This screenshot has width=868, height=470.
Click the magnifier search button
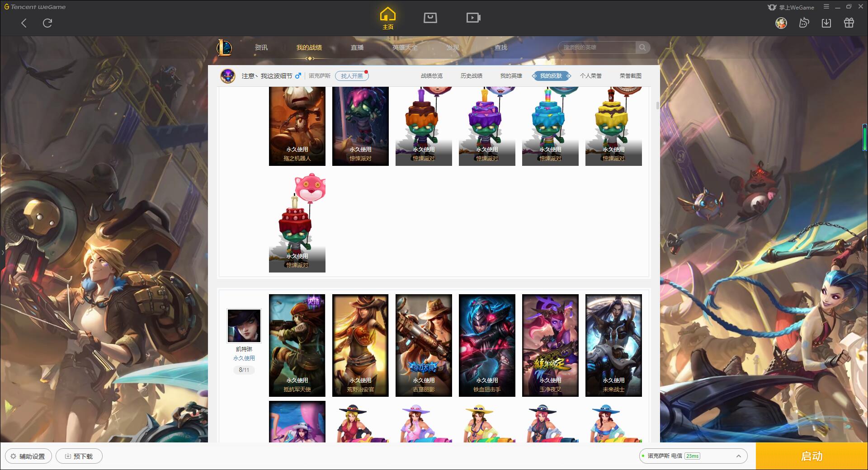click(642, 47)
